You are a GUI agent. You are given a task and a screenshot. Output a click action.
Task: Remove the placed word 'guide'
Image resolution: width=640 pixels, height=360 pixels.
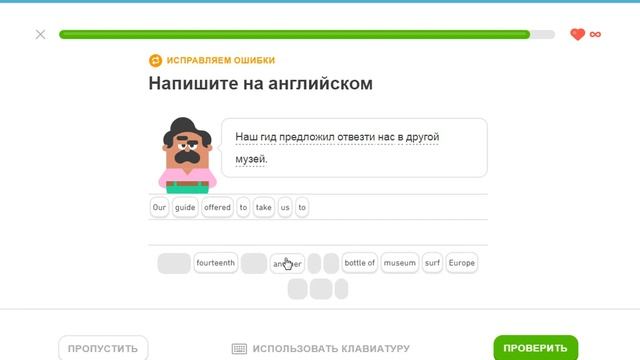[185, 207]
